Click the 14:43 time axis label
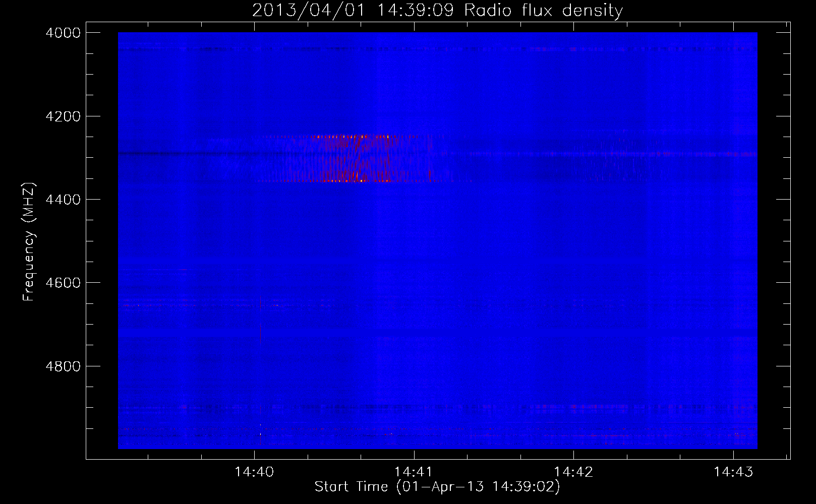This screenshot has width=816, height=504. point(733,472)
